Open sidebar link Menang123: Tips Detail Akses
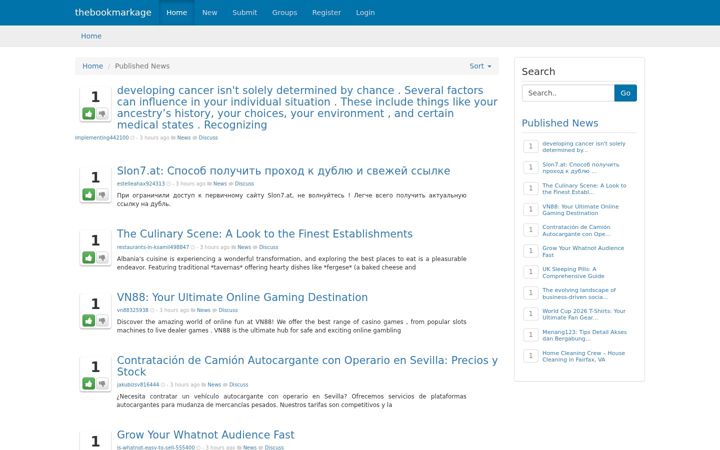Screen dimensions: 720x450 584,335
